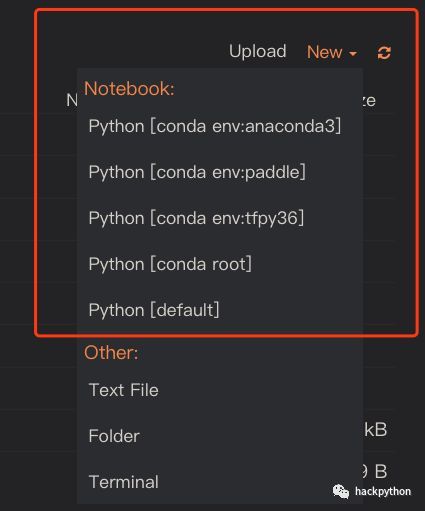The height and width of the screenshot is (511, 425).
Task: Click the hackpython watermark text
Action: (x=383, y=492)
